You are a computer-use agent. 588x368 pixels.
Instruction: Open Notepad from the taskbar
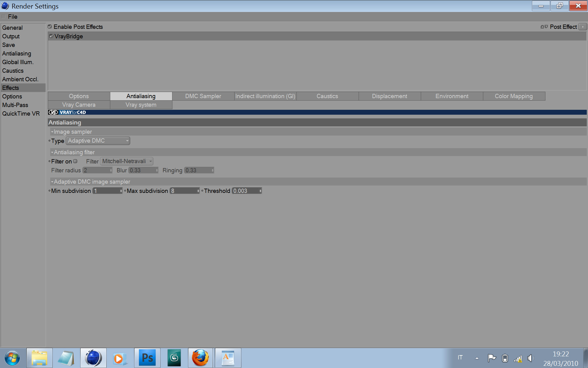(66, 358)
